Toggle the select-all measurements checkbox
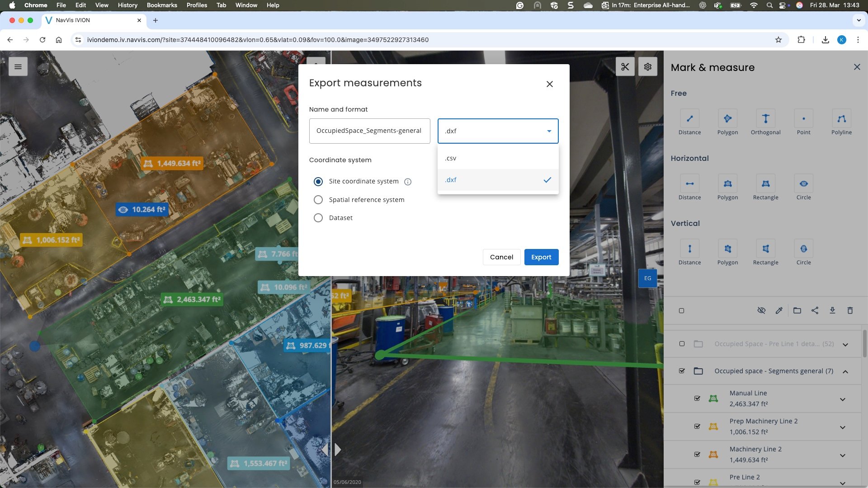Image resolution: width=868 pixels, height=488 pixels. pos(682,311)
